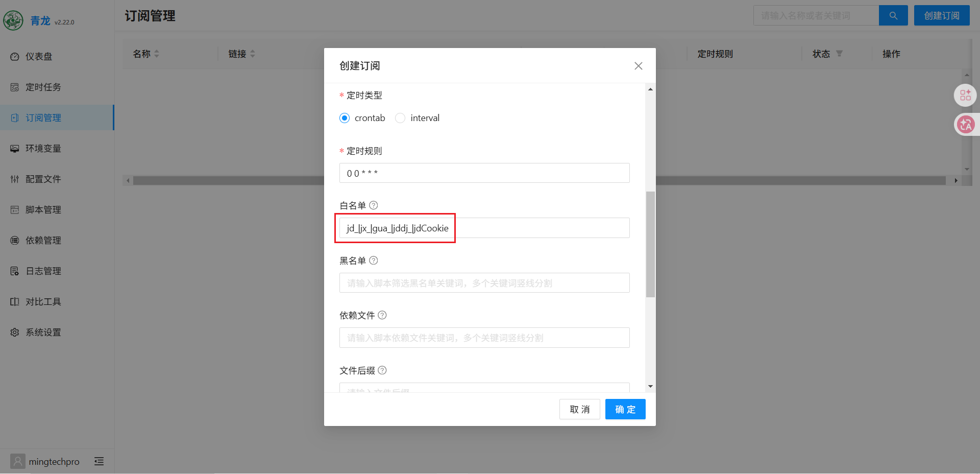This screenshot has width=980, height=474.
Task: Focus the name or keyword search field
Action: click(816, 15)
